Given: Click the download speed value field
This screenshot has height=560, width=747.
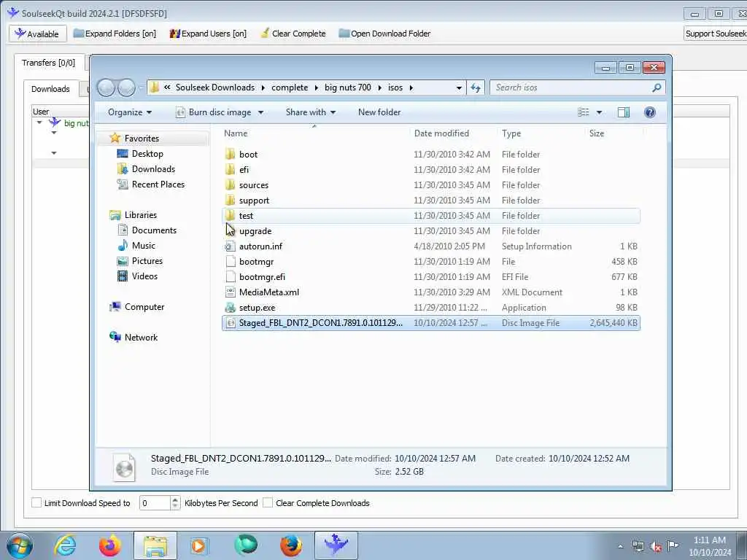Looking at the screenshot, I should tap(155, 503).
